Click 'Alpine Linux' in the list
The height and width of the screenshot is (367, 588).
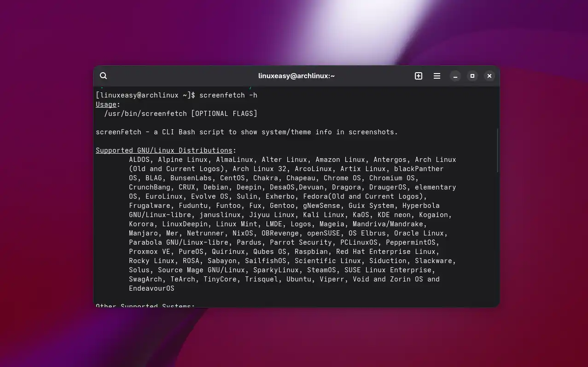[x=183, y=160]
